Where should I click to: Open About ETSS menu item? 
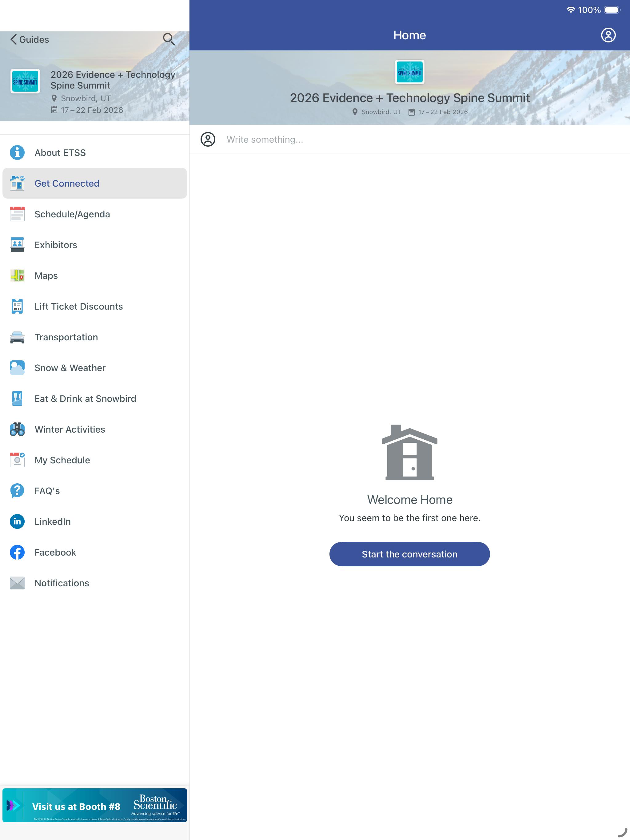pyautogui.click(x=95, y=153)
